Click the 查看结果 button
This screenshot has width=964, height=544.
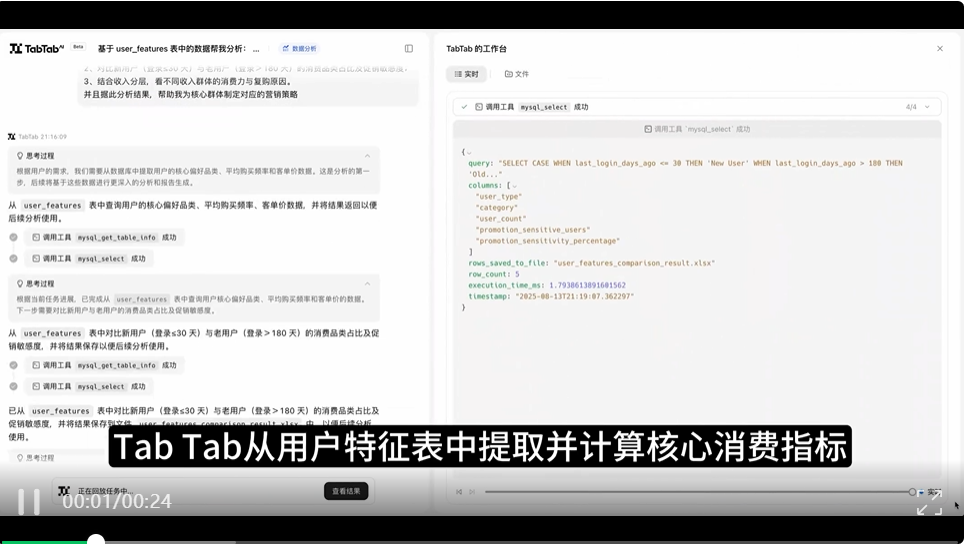pos(346,491)
